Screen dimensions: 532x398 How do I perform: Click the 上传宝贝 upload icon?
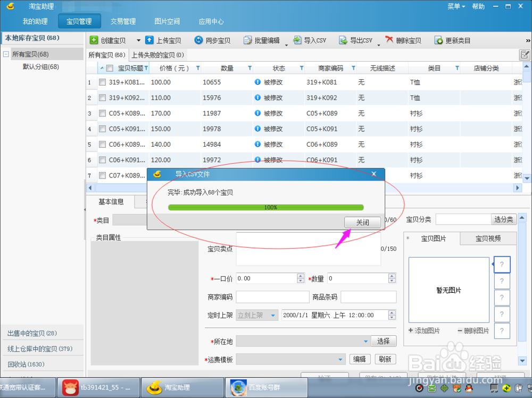[149, 40]
